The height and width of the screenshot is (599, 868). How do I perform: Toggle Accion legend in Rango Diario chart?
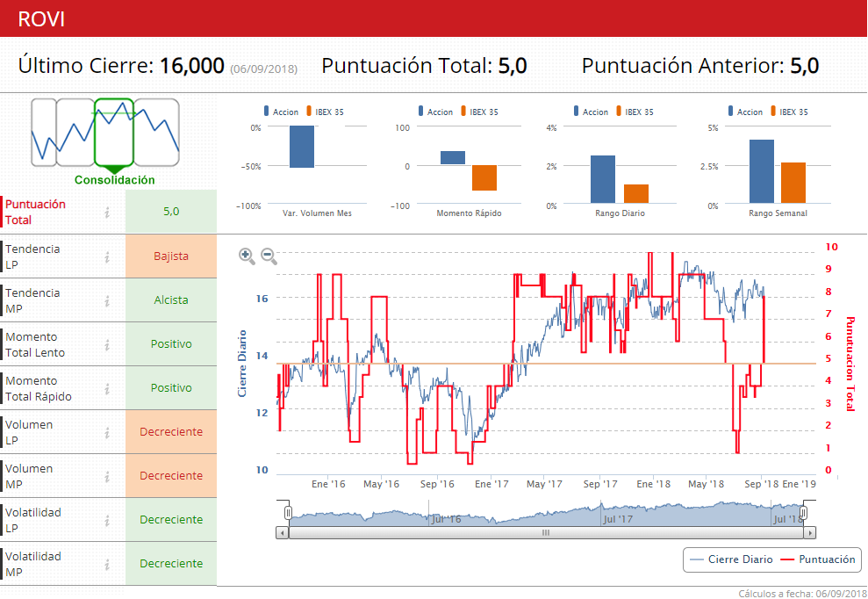[591, 112]
